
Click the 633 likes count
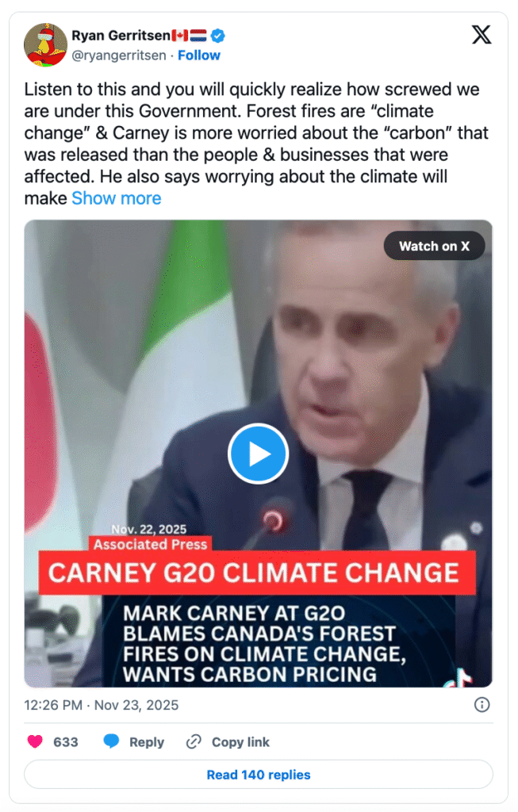(66, 742)
